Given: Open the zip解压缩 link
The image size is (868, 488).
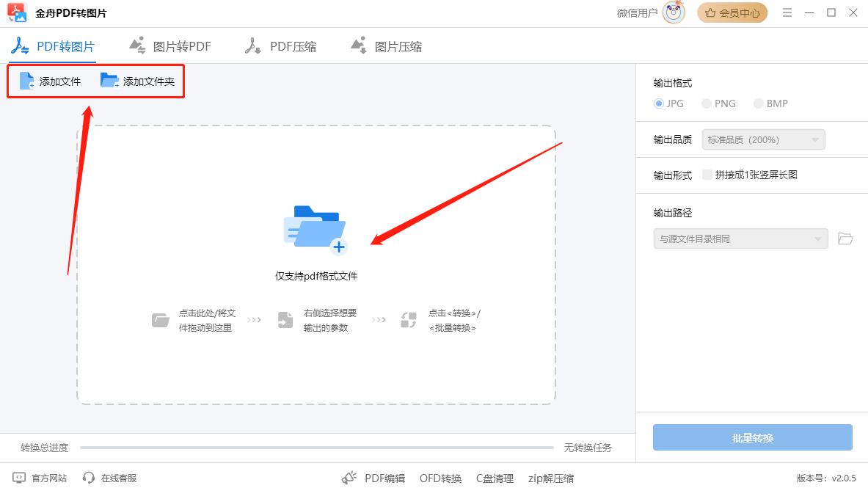Looking at the screenshot, I should [550, 478].
